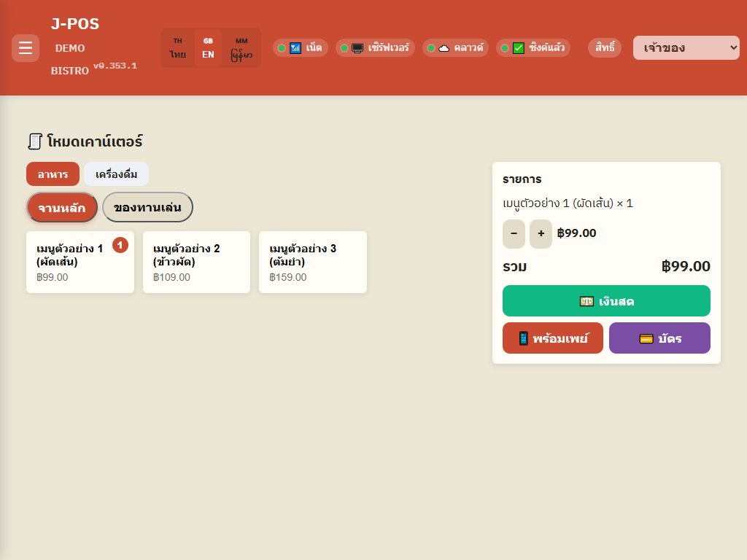
Task: Click the ฿109.00 price on ข้าวผัด card
Action: point(171,277)
